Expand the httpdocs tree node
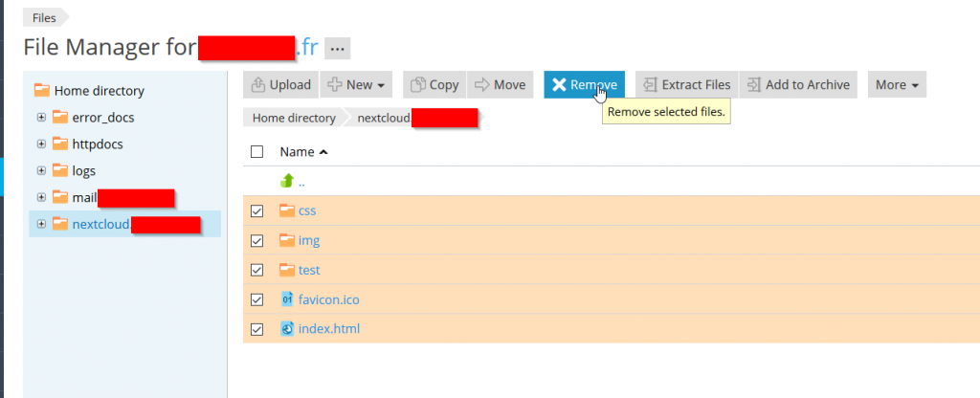The height and width of the screenshot is (398, 980). click(41, 144)
